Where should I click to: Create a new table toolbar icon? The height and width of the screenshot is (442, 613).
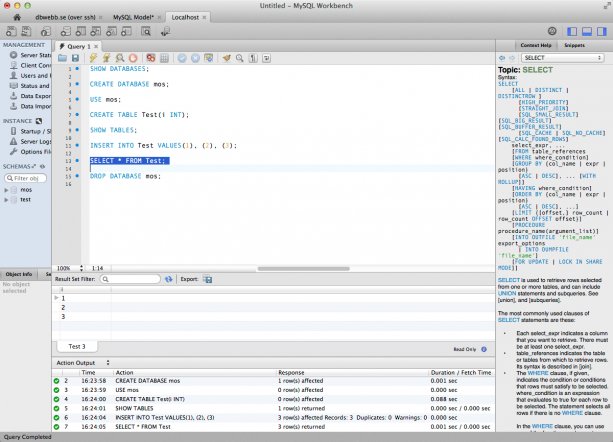[x=81, y=31]
